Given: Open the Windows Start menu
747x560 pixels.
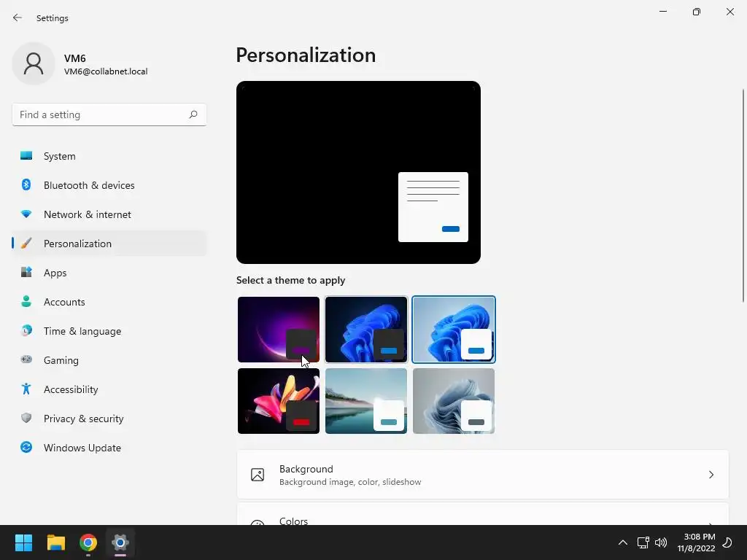Looking at the screenshot, I should tap(23, 542).
